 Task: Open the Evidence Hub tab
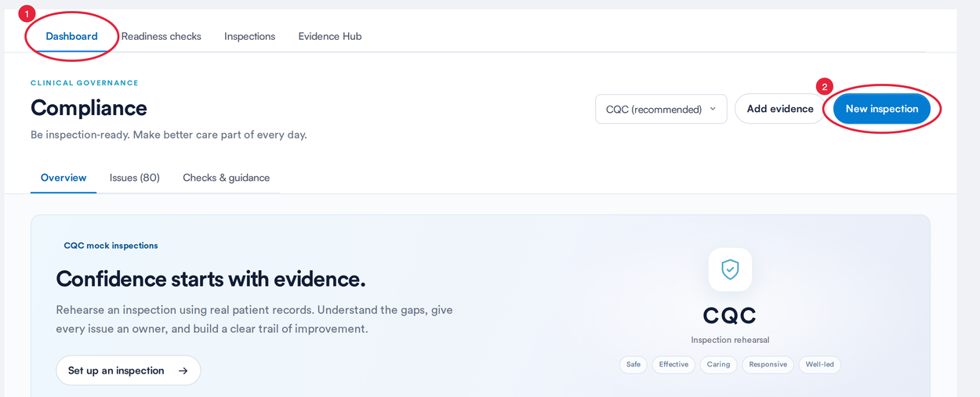[x=330, y=36]
